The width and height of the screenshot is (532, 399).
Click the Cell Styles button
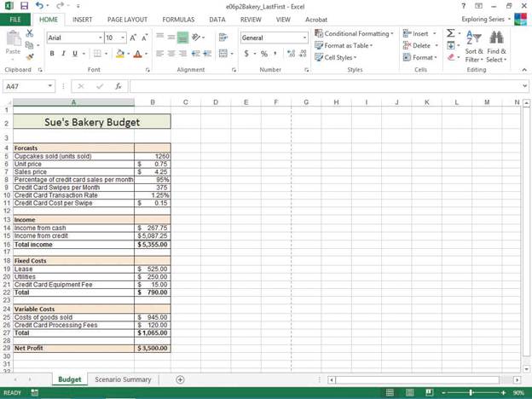[x=339, y=58]
